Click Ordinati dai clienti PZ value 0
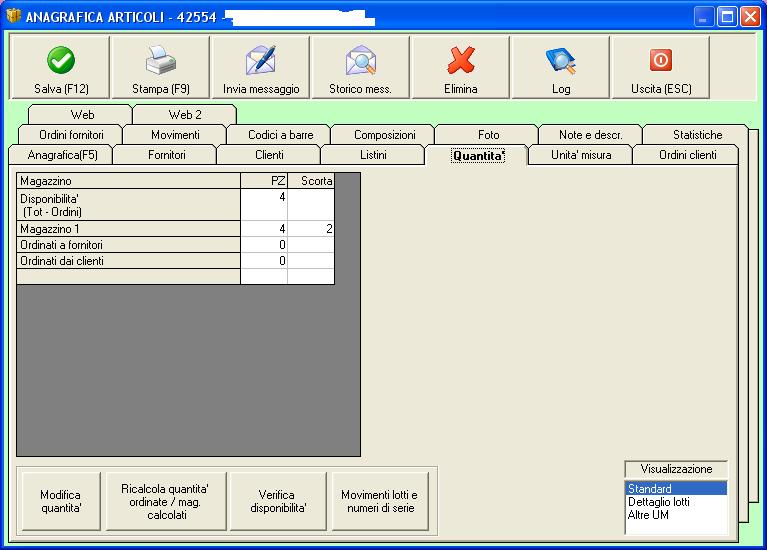 [264, 261]
